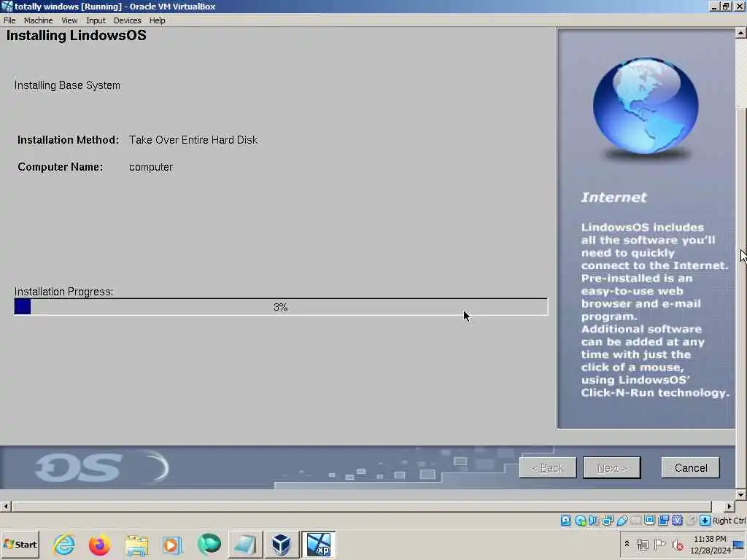Click the display monitor status icon
The height and width of the screenshot is (560, 747).
point(649,521)
